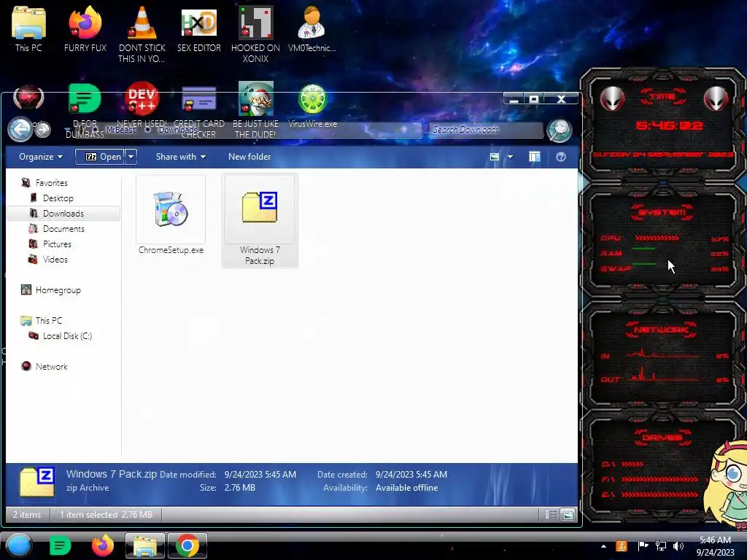Switch to large icons view in status bar

tap(568, 514)
